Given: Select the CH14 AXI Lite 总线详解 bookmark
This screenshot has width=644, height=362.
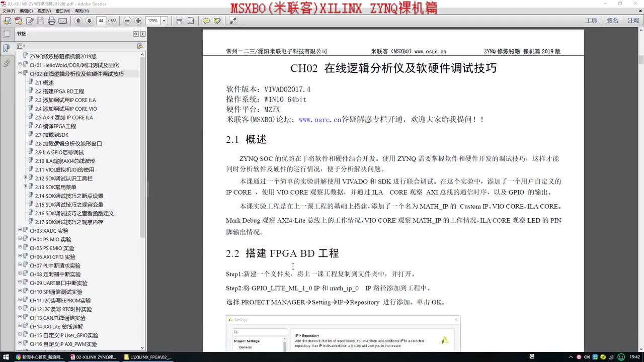Looking at the screenshot, I should pyautogui.click(x=56, y=327).
